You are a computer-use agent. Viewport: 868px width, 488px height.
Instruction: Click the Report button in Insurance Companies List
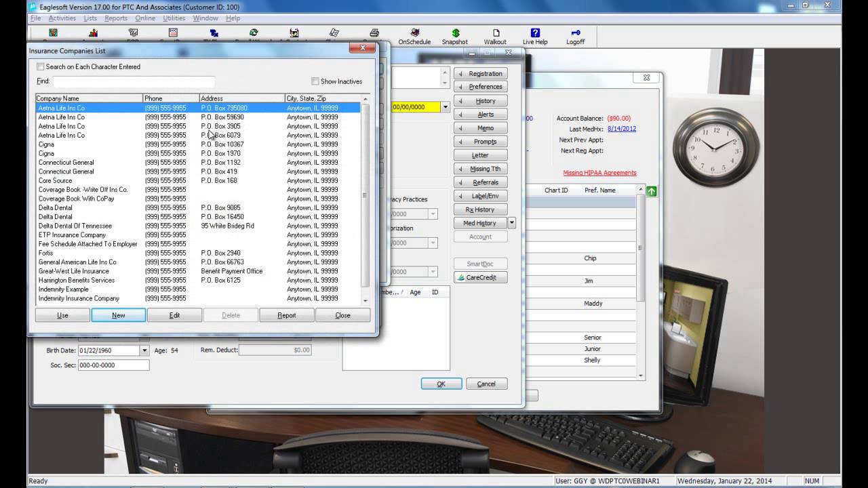click(287, 315)
